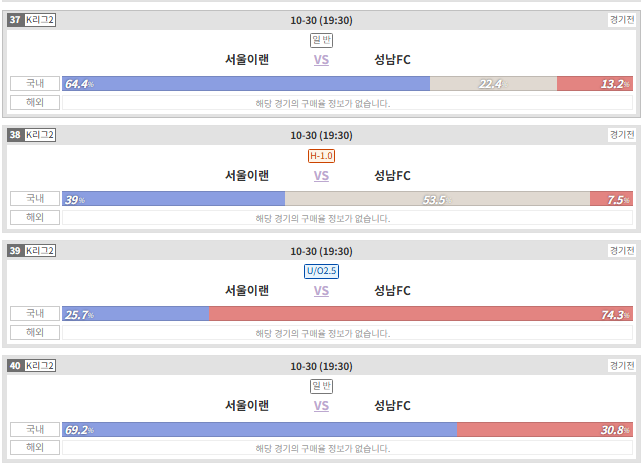Select match number 37 label

click(x=15, y=20)
